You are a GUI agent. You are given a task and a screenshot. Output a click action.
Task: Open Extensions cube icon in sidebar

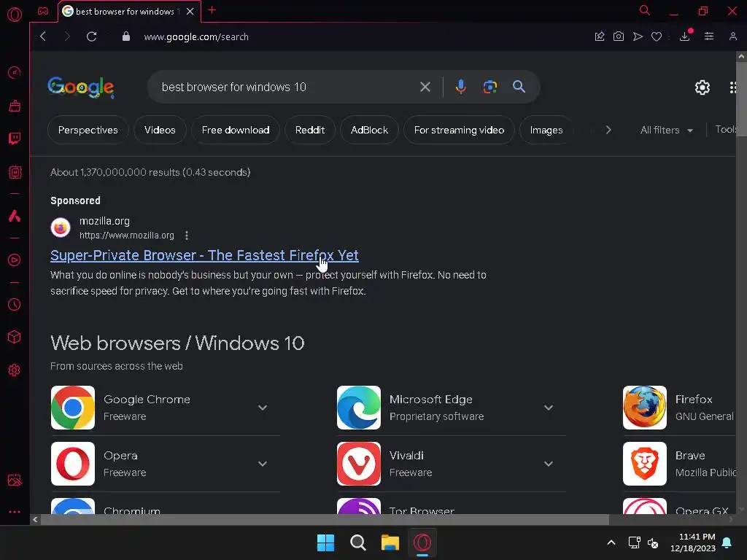click(15, 337)
